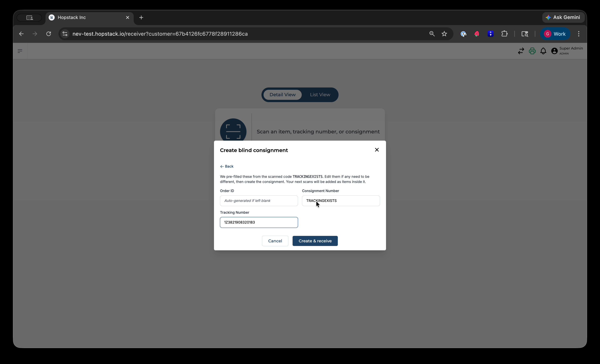Switch to List View tab
This screenshot has width=600, height=364.
(320, 95)
